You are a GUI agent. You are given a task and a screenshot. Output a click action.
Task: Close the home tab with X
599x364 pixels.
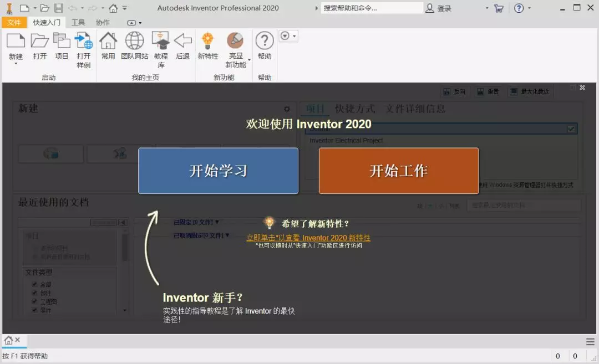pos(18,340)
